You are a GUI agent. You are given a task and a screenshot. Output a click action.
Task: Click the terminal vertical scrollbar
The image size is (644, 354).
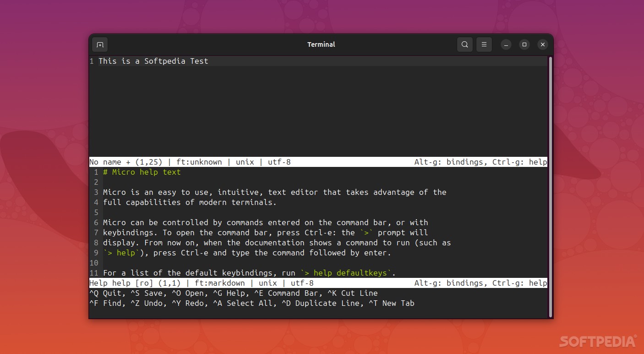coord(551,187)
